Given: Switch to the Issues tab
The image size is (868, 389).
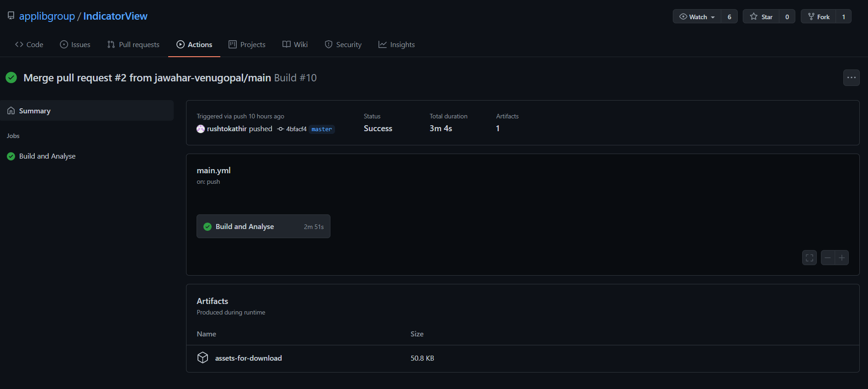Looking at the screenshot, I should [75, 44].
